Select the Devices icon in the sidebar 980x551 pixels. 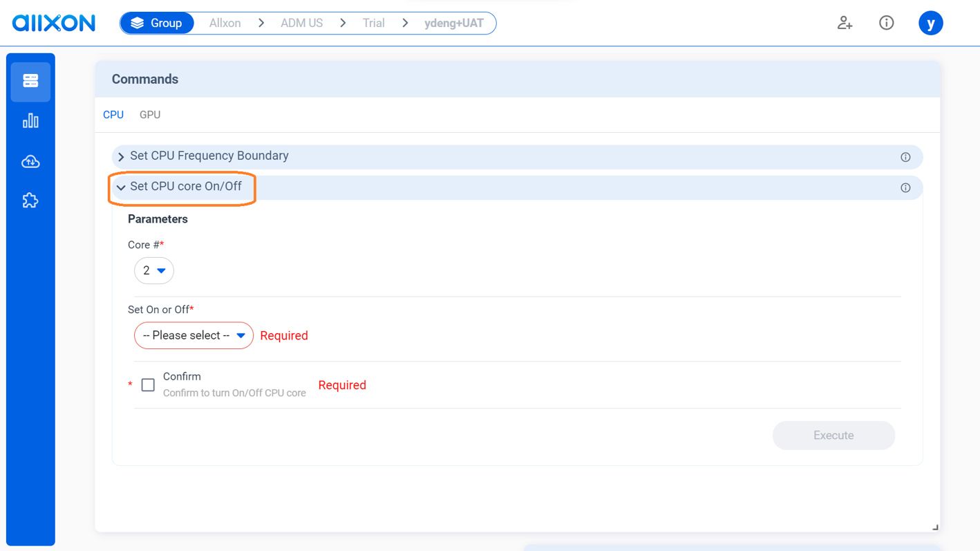point(30,80)
